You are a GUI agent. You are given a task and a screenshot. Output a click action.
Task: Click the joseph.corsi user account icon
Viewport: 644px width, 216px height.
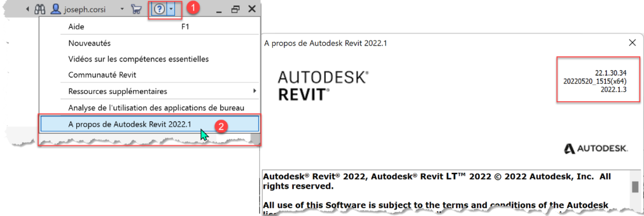[55, 9]
